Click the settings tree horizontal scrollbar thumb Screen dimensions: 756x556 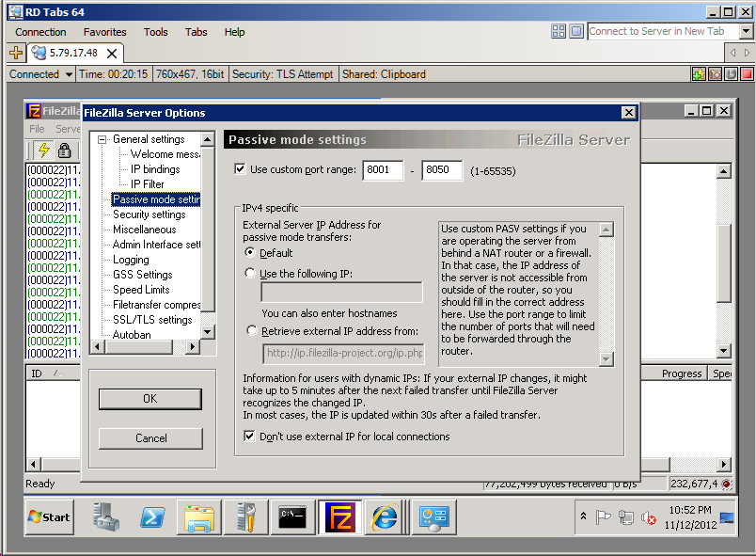click(x=139, y=346)
